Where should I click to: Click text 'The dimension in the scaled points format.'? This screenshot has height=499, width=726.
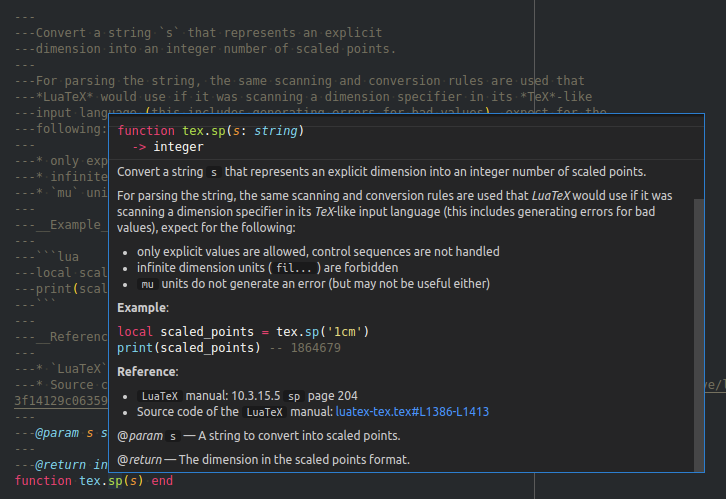pos(294,460)
